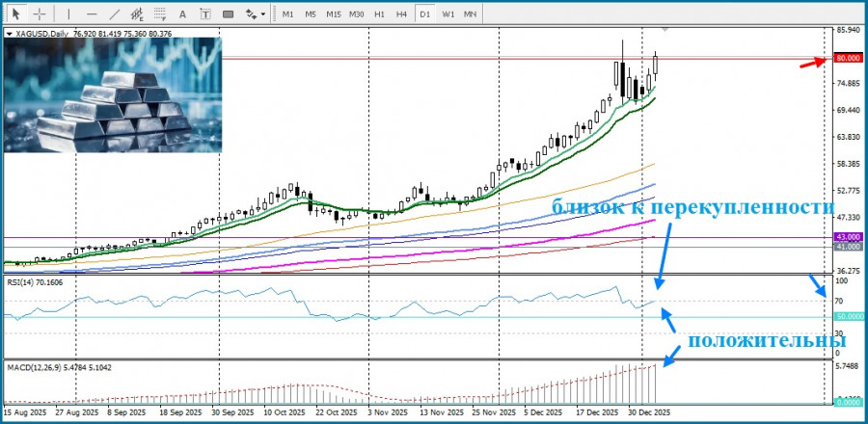This screenshot has width=868, height=424.
Task: Switch chart to MN monthly period
Action: (x=471, y=14)
